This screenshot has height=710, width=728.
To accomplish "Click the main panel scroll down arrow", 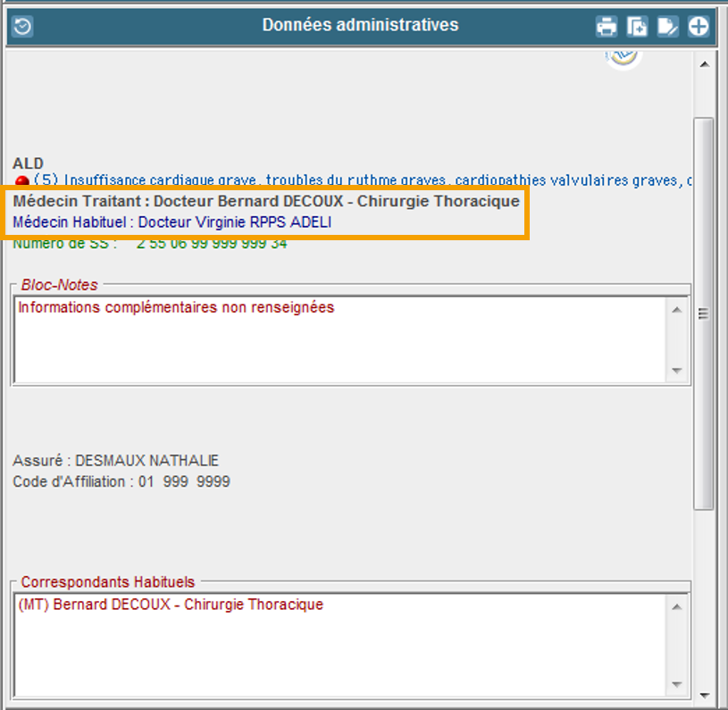I will (x=704, y=695).
